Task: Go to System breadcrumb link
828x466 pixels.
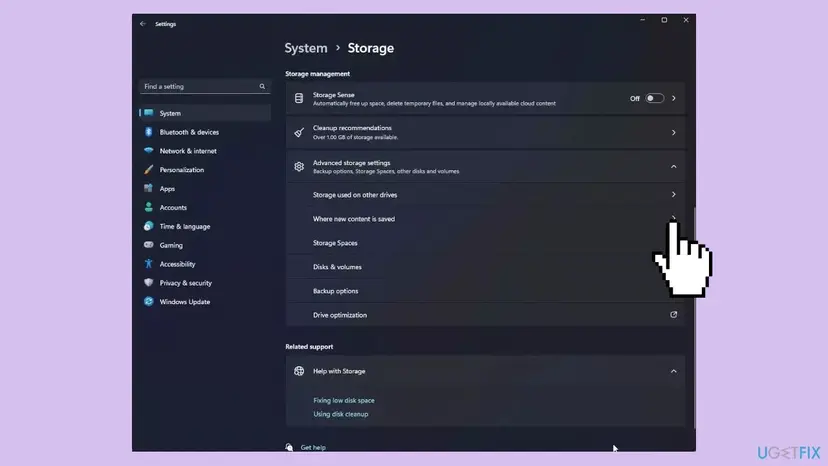Action: point(306,48)
